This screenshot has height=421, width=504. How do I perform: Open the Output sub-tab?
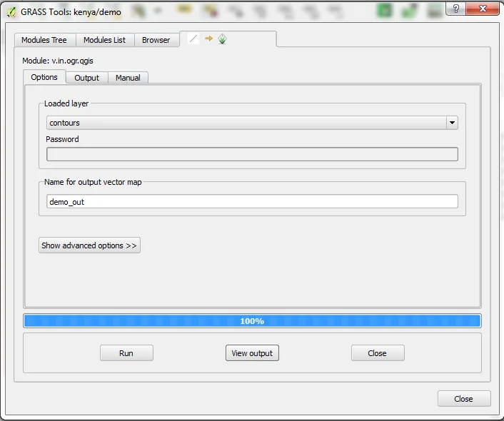[87, 78]
